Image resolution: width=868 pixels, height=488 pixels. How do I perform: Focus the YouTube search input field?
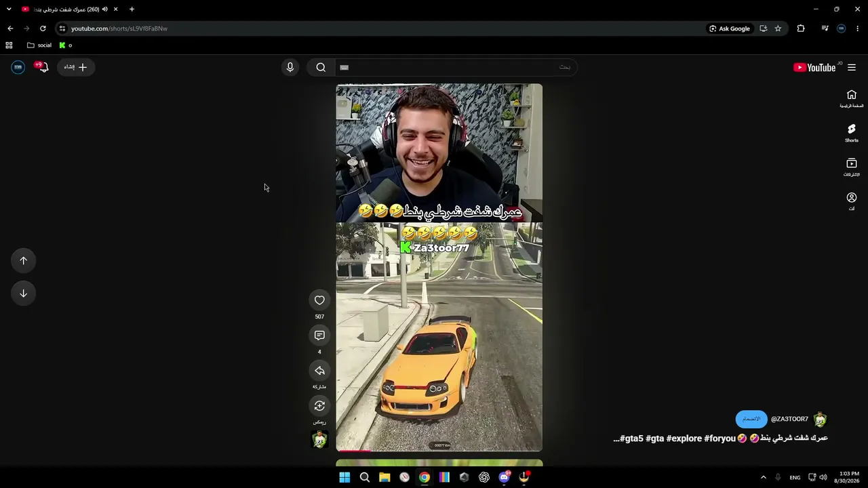pos(455,67)
